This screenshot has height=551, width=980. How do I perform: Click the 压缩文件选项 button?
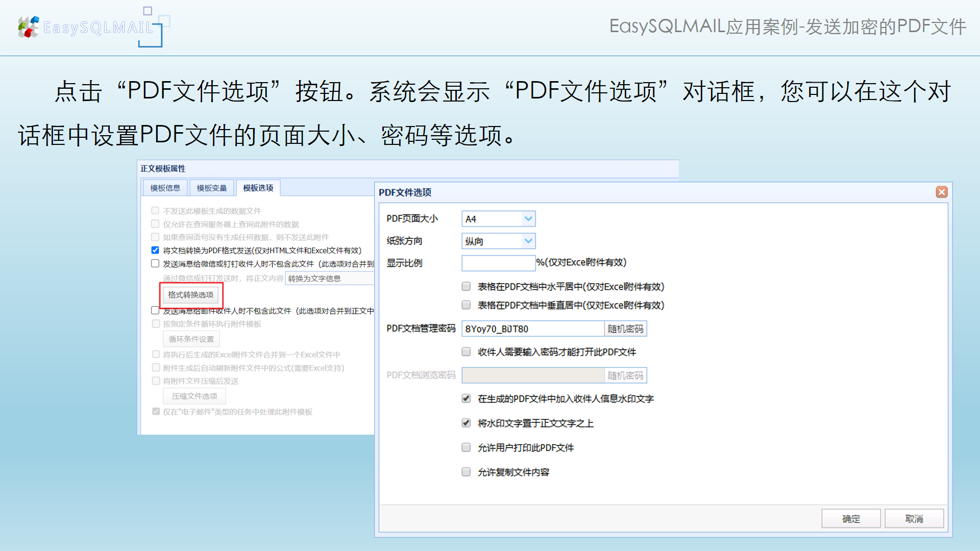pos(194,396)
